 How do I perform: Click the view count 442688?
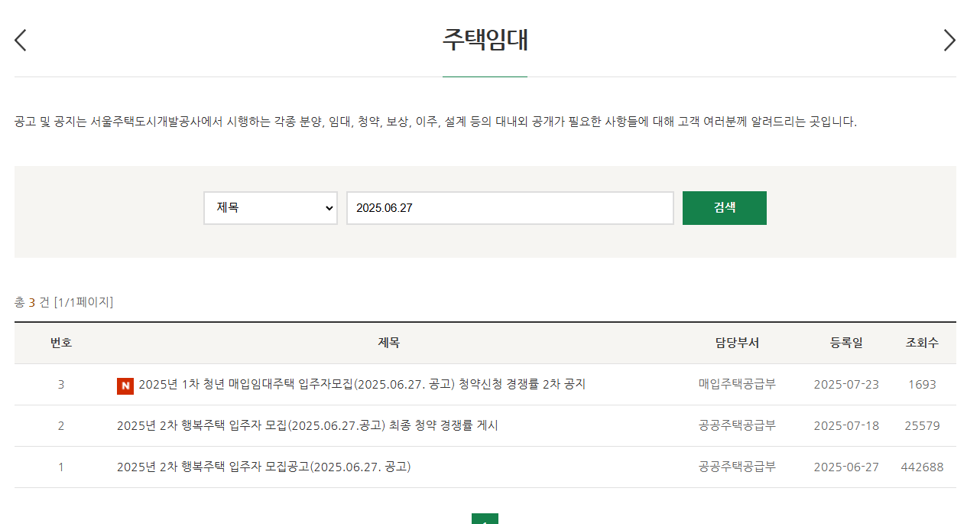tap(922, 467)
